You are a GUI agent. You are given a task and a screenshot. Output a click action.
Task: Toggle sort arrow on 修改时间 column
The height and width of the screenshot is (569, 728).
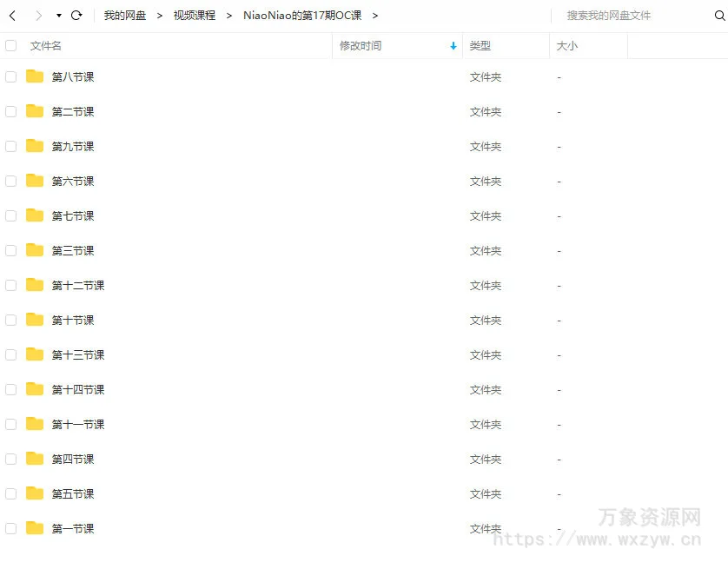(453, 46)
